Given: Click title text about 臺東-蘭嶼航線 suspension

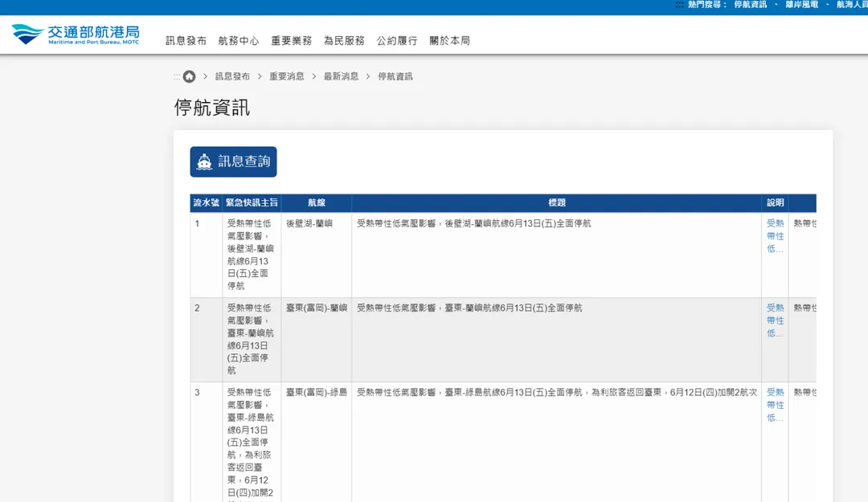Looking at the screenshot, I should pyautogui.click(x=469, y=308).
